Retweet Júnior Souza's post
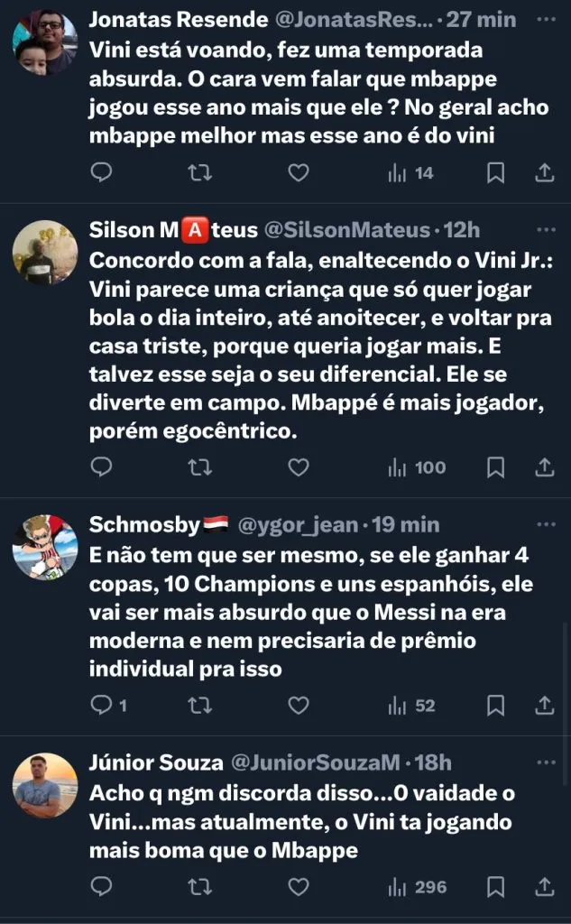Screen dimensions: 571x924 coord(200,887)
